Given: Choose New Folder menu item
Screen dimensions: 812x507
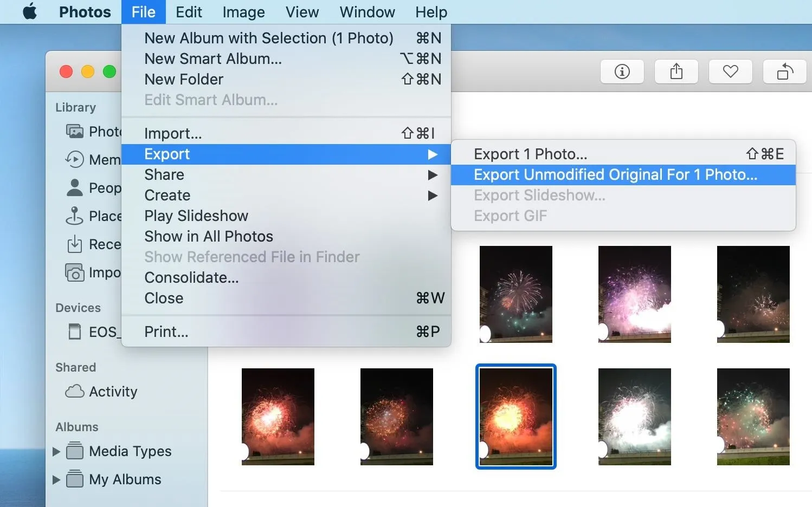Looking at the screenshot, I should click(286, 79).
